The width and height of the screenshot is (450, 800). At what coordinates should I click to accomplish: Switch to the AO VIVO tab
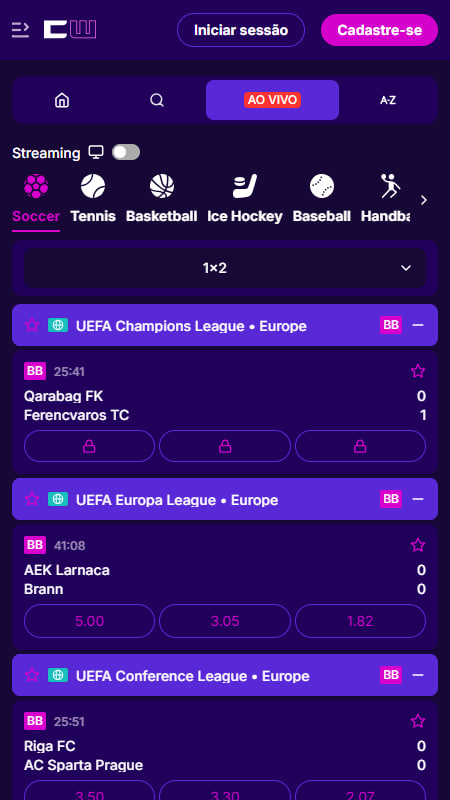[x=272, y=100]
